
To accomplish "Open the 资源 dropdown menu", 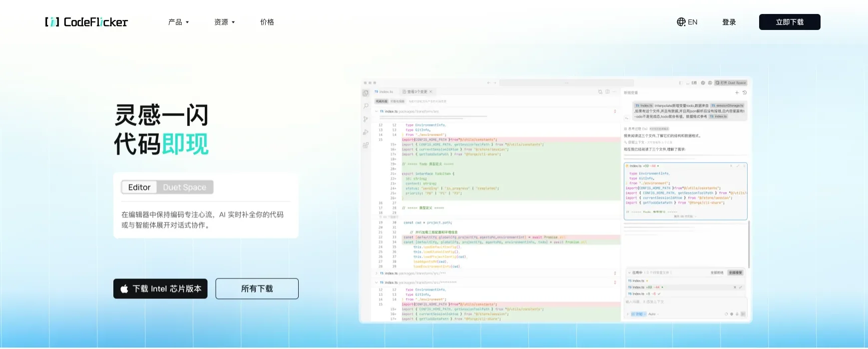I will 224,22.
